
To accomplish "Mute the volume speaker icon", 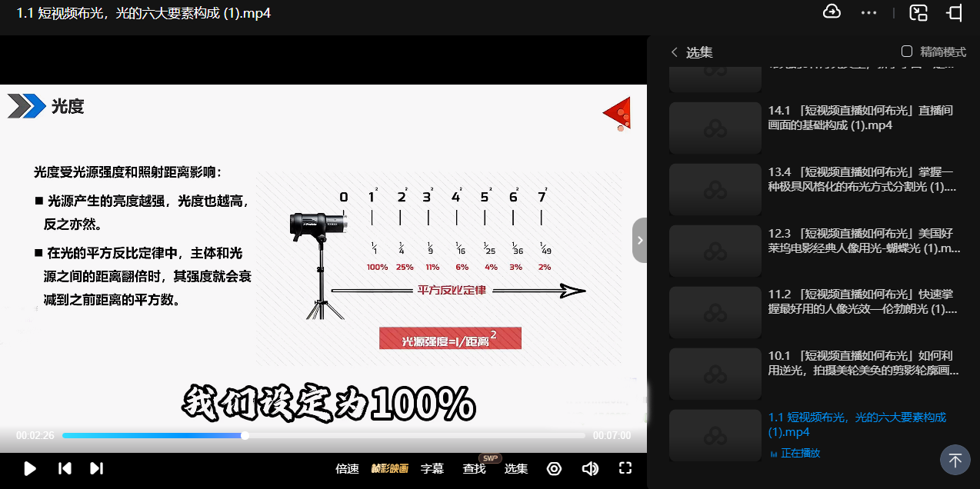I will [x=590, y=468].
